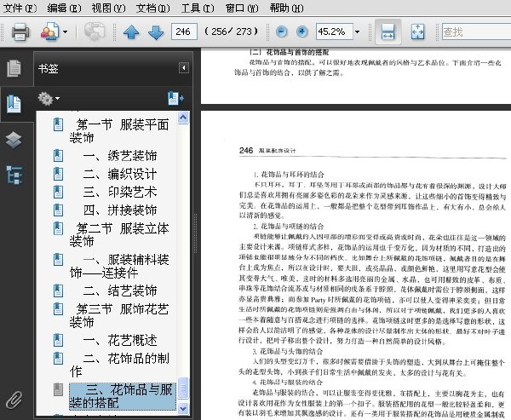Image resolution: width=511 pixels, height=420 pixels.
Task: Open bookmark options gear menu
Action: [x=49, y=98]
